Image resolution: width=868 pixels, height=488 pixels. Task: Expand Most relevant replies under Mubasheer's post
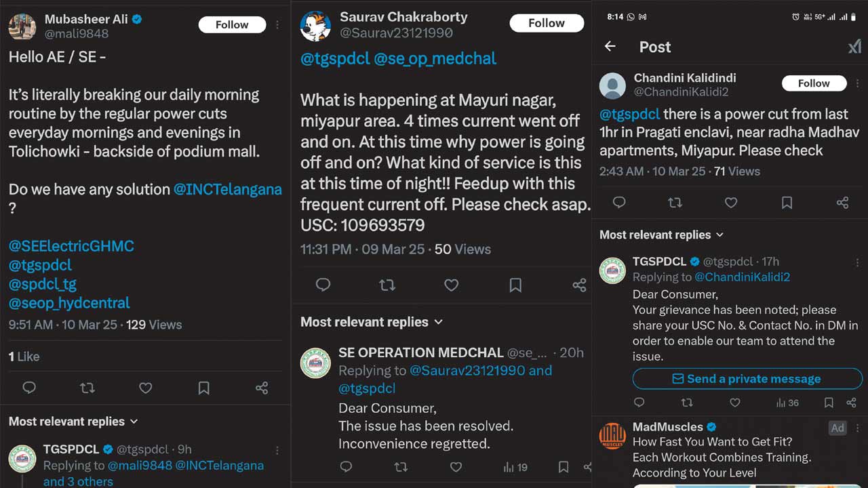73,422
